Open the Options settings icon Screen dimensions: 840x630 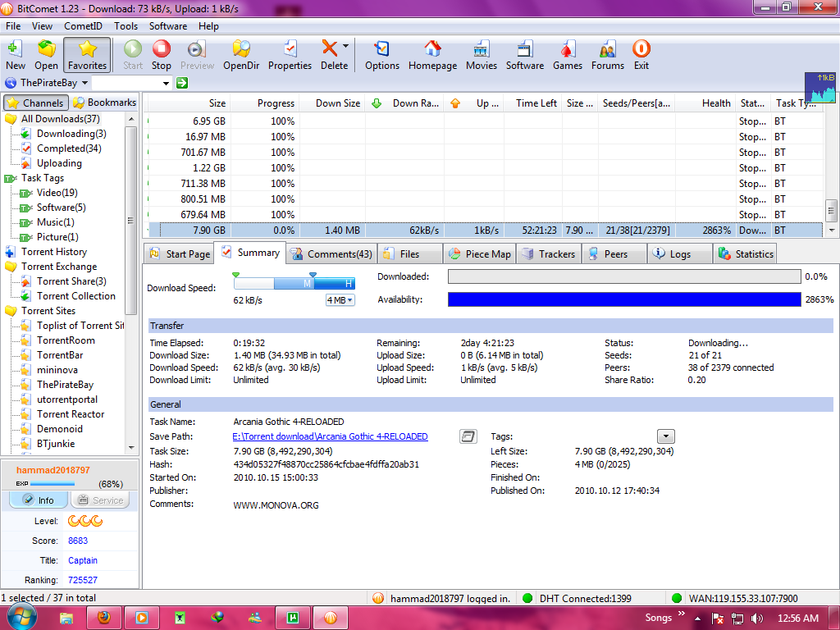click(x=382, y=55)
